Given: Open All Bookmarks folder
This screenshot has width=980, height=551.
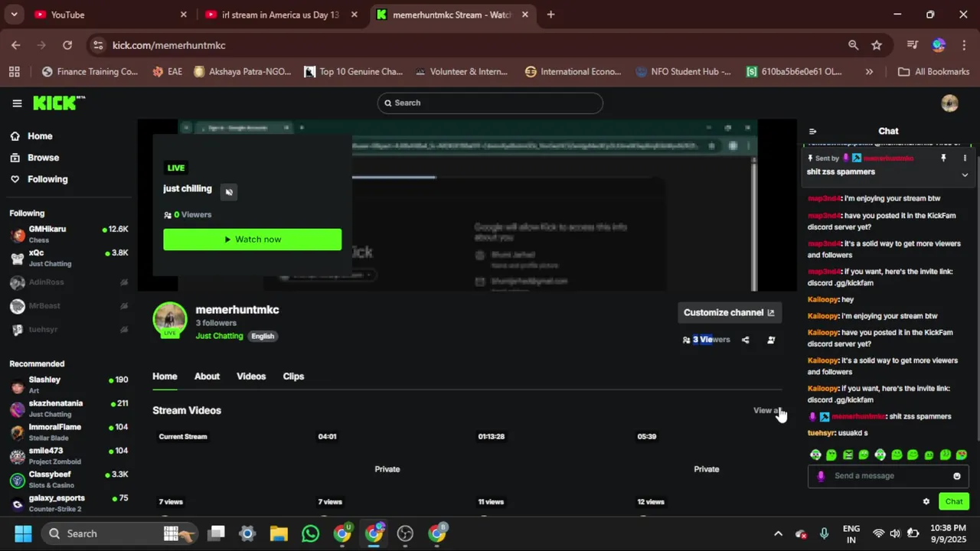Looking at the screenshot, I should click(934, 72).
